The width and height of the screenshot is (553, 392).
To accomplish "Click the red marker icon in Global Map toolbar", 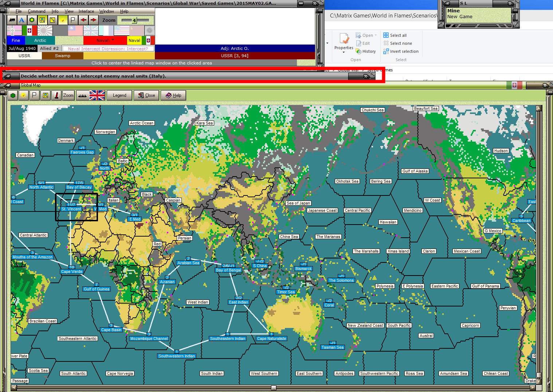I will click(x=56, y=95).
